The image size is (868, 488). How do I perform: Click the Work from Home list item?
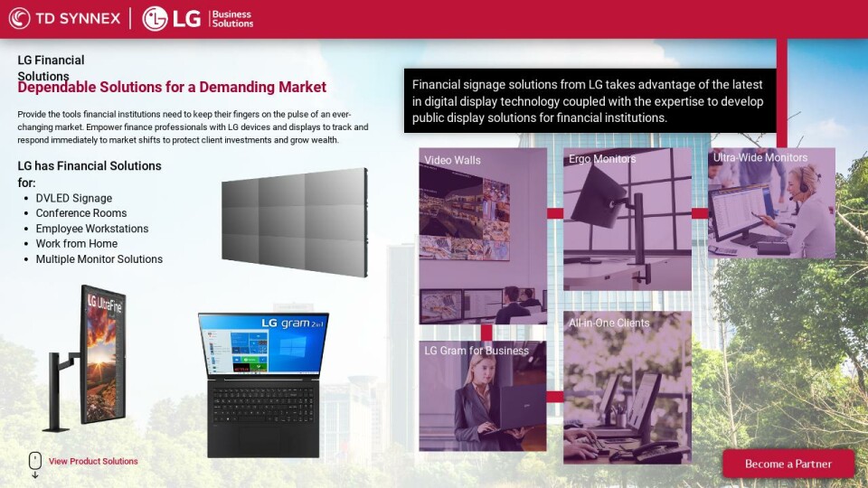(x=77, y=244)
